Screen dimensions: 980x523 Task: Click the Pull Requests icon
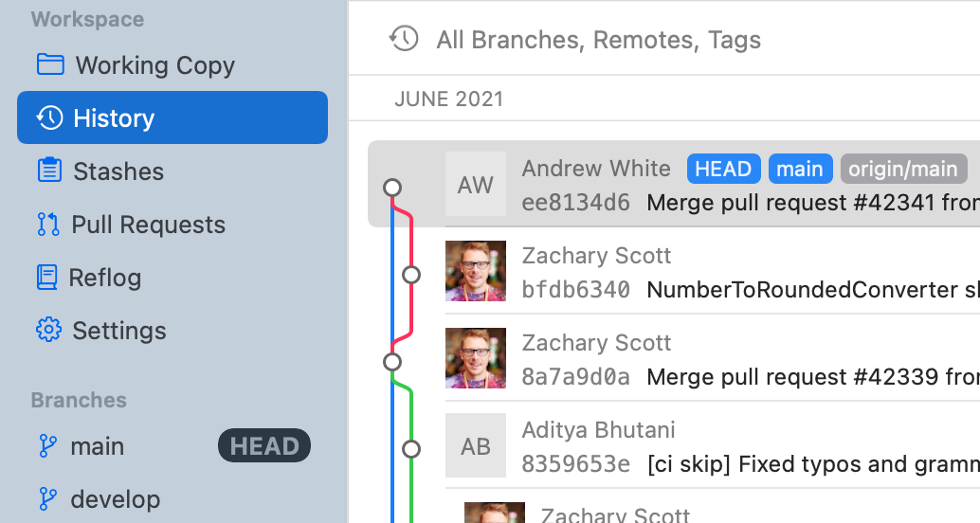click(48, 225)
